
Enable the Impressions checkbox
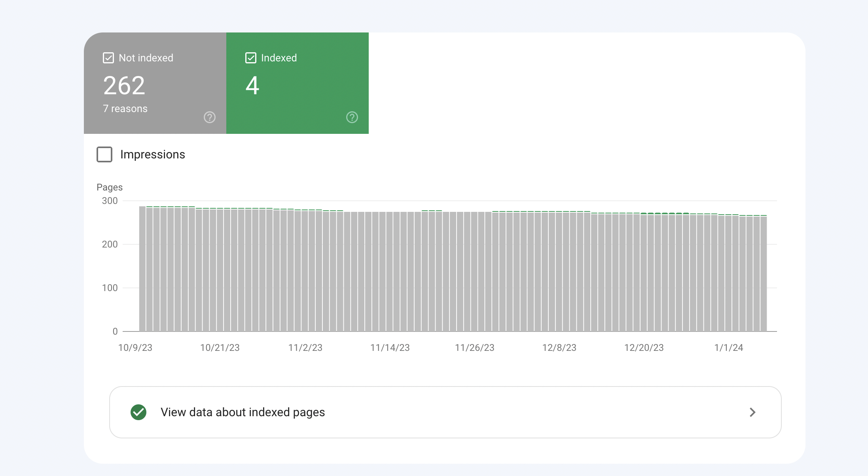pyautogui.click(x=104, y=154)
